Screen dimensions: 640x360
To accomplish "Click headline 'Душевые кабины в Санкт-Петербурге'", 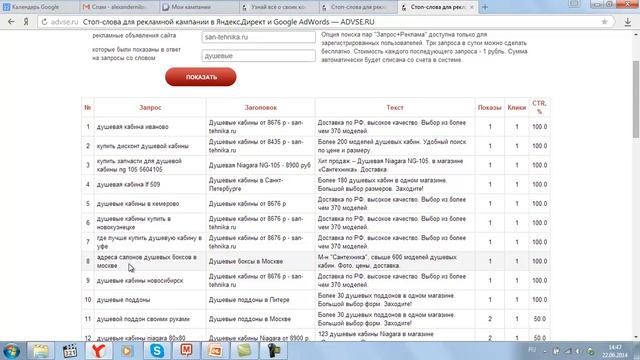I will [246, 184].
